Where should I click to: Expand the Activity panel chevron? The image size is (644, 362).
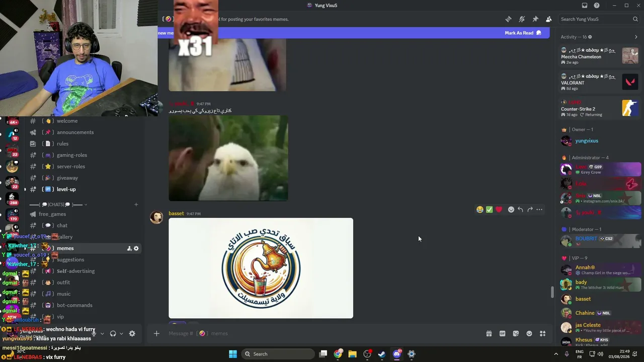pos(636,37)
